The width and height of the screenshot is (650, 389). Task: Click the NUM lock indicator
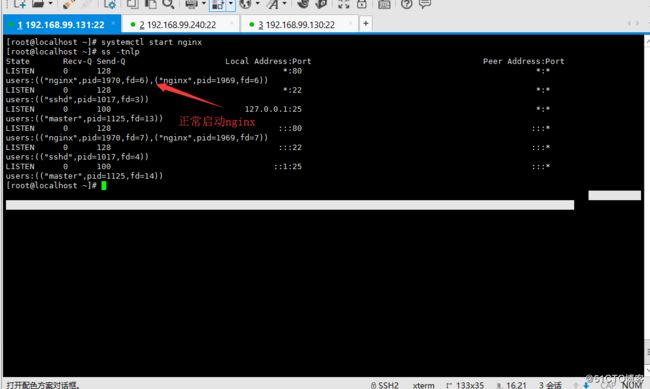pyautogui.click(x=632, y=385)
